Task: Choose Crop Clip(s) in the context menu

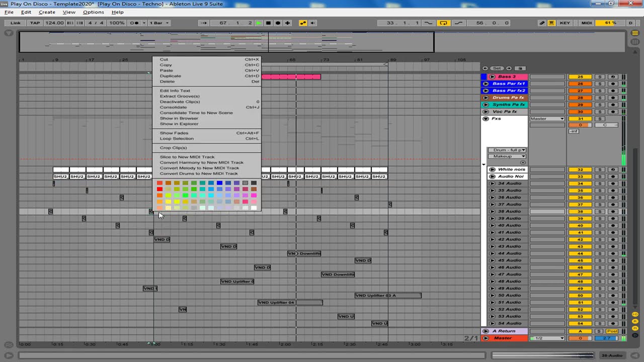Action: click(x=206, y=148)
